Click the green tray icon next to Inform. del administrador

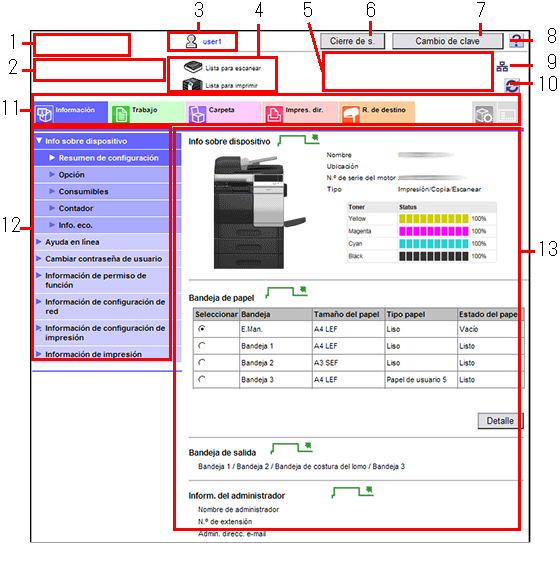pos(353,492)
